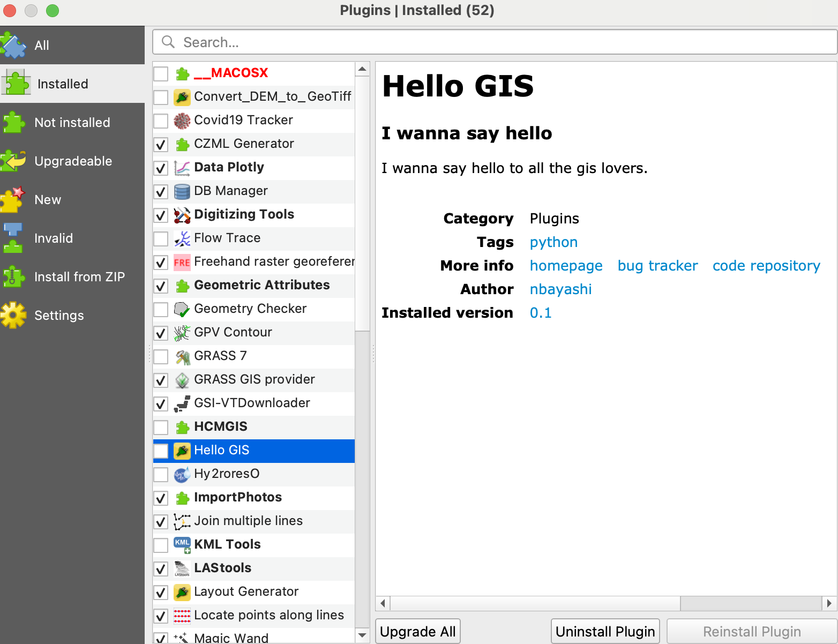Open the python tag link
This screenshot has width=838, height=644.
click(x=553, y=242)
